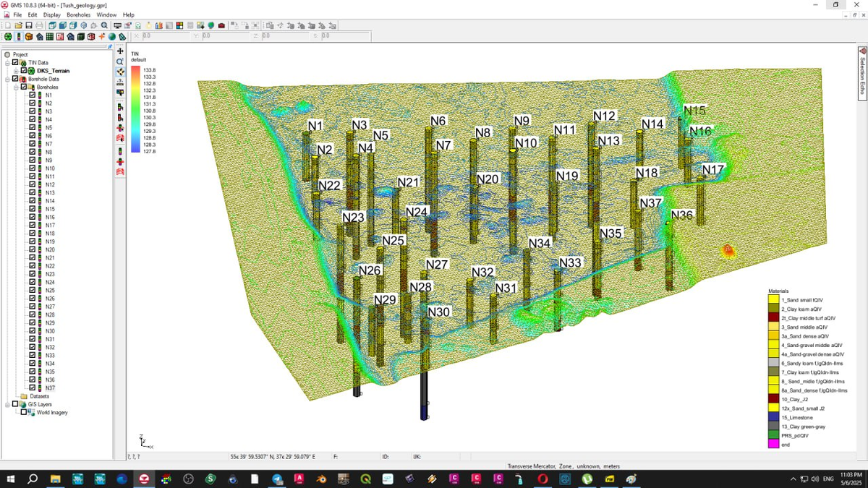The width and height of the screenshot is (868, 488).
Task: Uncheck borehole N21 checkbox
Action: (32, 257)
